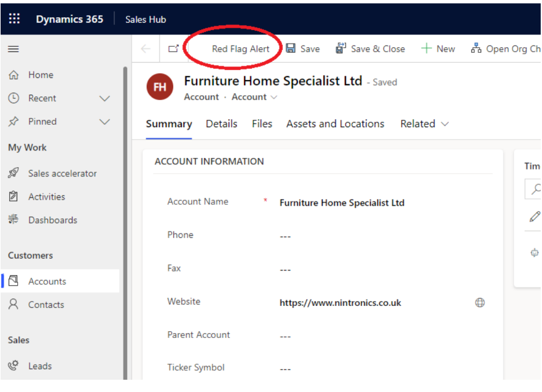Switch to the Summary tab
The width and height of the screenshot is (542, 392).
coord(168,123)
